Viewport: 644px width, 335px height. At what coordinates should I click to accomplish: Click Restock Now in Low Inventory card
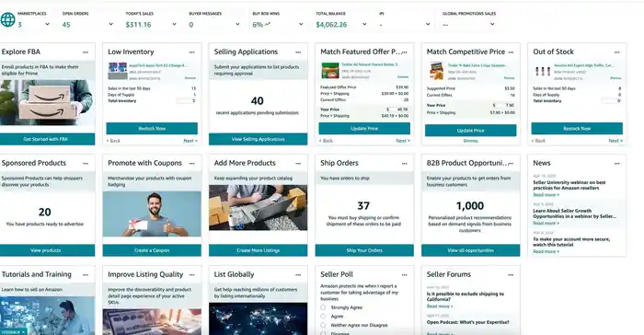(152, 128)
